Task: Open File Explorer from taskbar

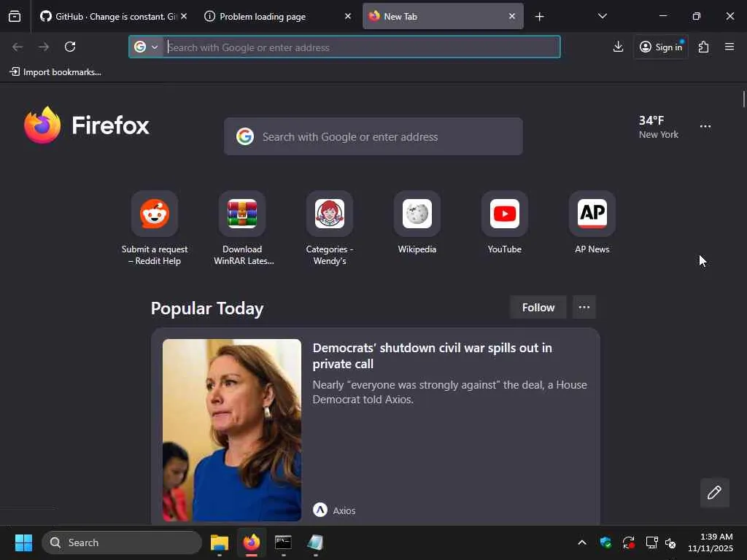Action: click(x=220, y=542)
